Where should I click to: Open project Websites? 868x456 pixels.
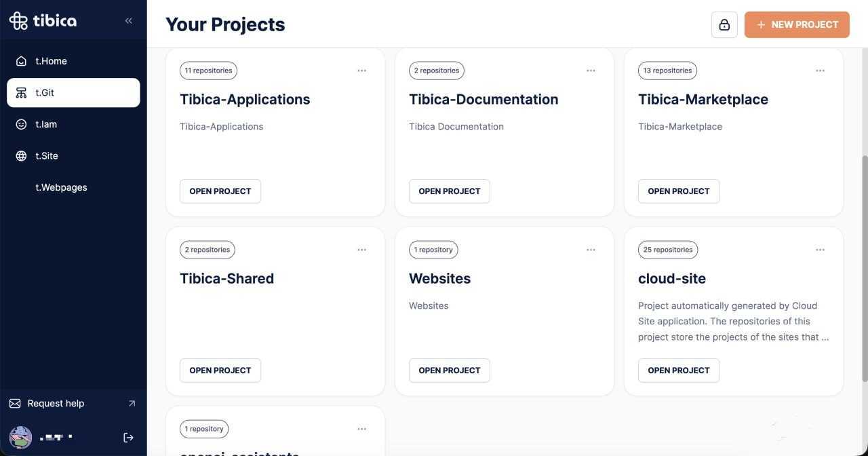[449, 370]
